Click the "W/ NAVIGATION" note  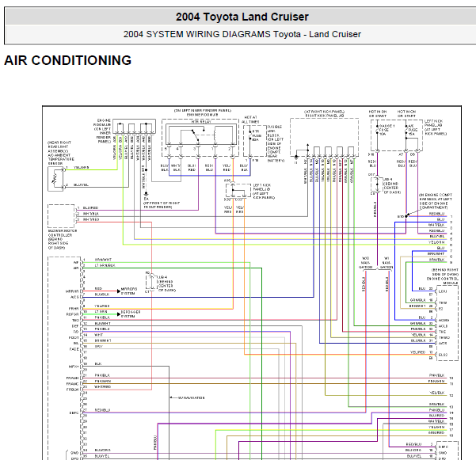[x=191, y=397]
